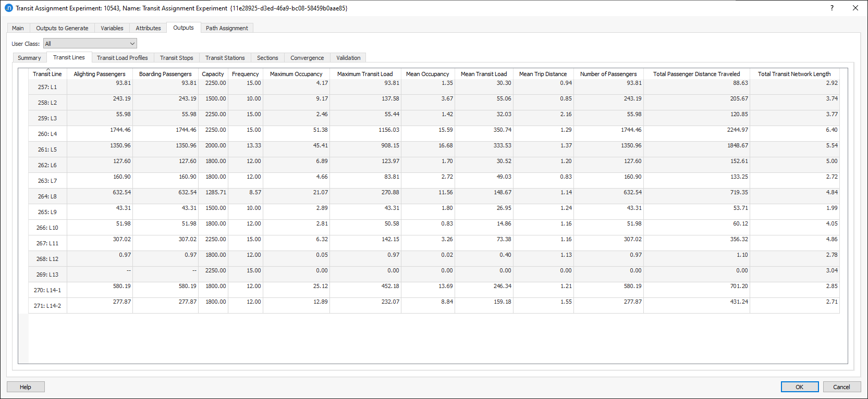Open the User Class dropdown
This screenshot has width=868, height=399.
(90, 44)
